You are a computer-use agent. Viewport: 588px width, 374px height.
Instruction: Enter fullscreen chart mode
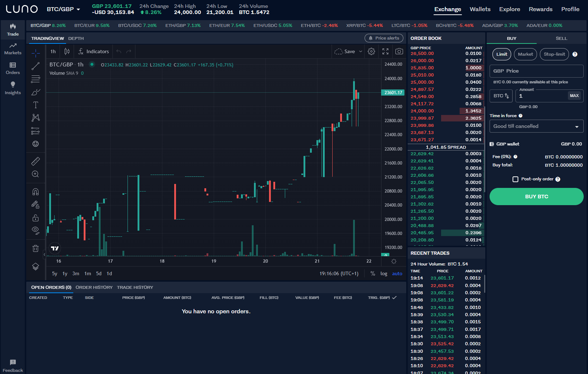tap(385, 51)
